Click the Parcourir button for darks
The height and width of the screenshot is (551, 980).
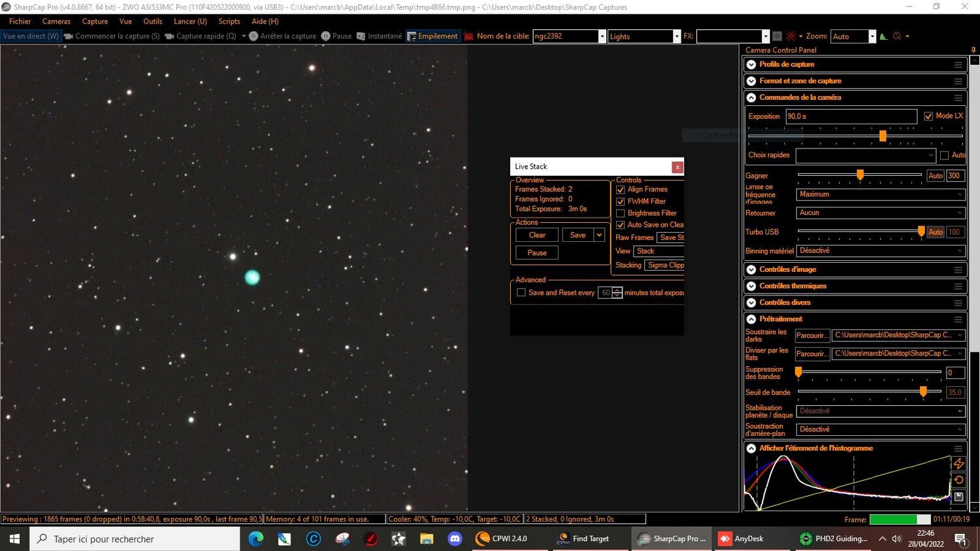click(811, 335)
